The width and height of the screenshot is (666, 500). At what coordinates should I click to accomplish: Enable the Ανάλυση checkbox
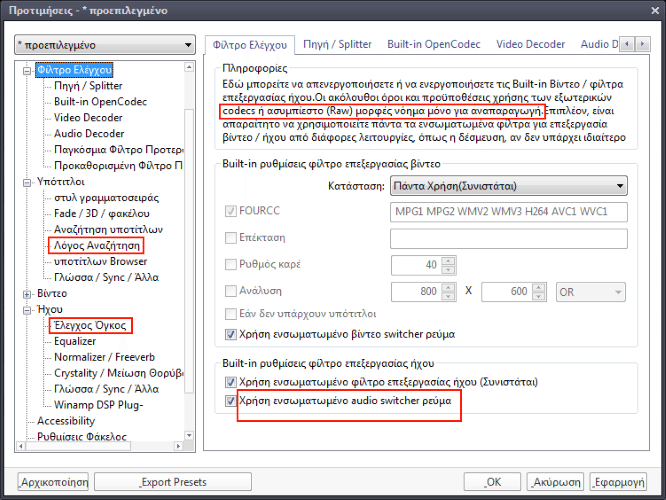click(231, 291)
